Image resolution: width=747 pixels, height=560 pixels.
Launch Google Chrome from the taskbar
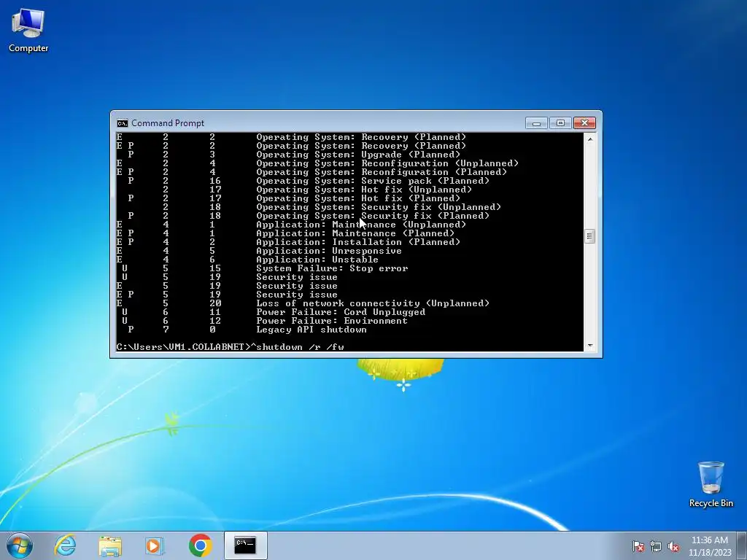coord(200,545)
